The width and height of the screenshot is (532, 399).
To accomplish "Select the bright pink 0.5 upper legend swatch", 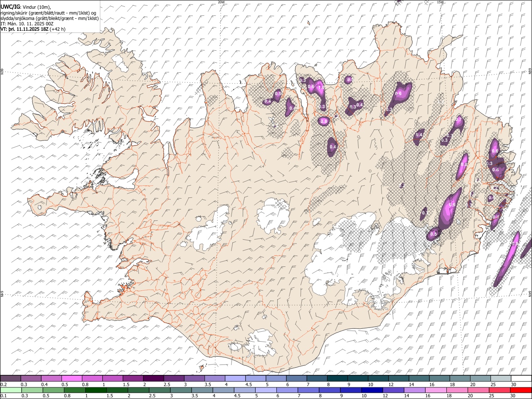I will pos(71,379).
